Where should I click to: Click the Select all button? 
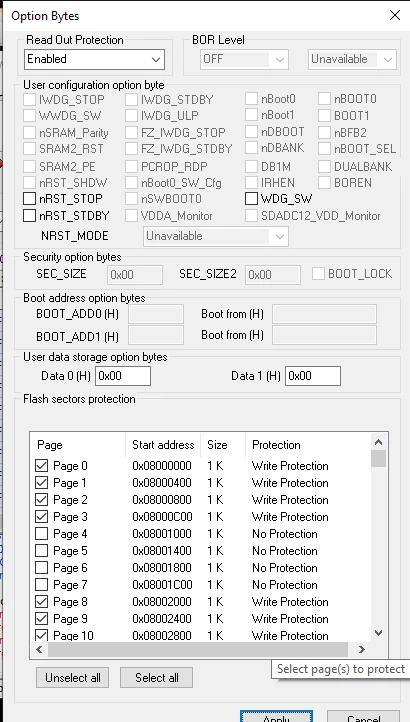pyautogui.click(x=157, y=678)
